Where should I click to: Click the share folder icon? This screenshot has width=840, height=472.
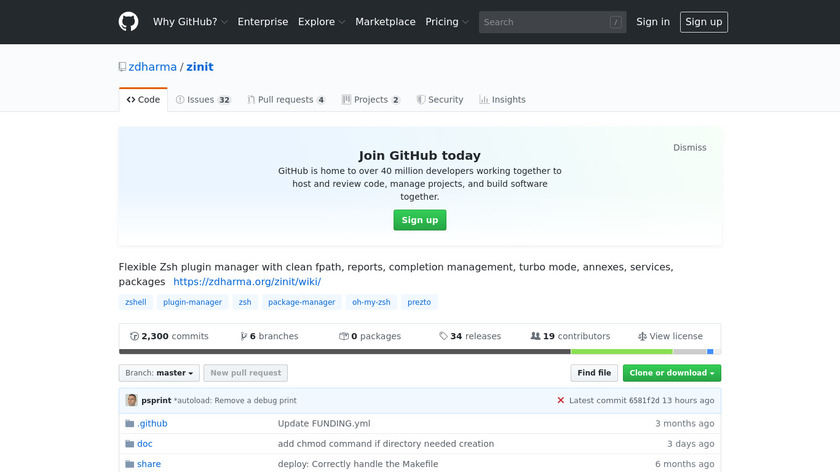click(130, 464)
